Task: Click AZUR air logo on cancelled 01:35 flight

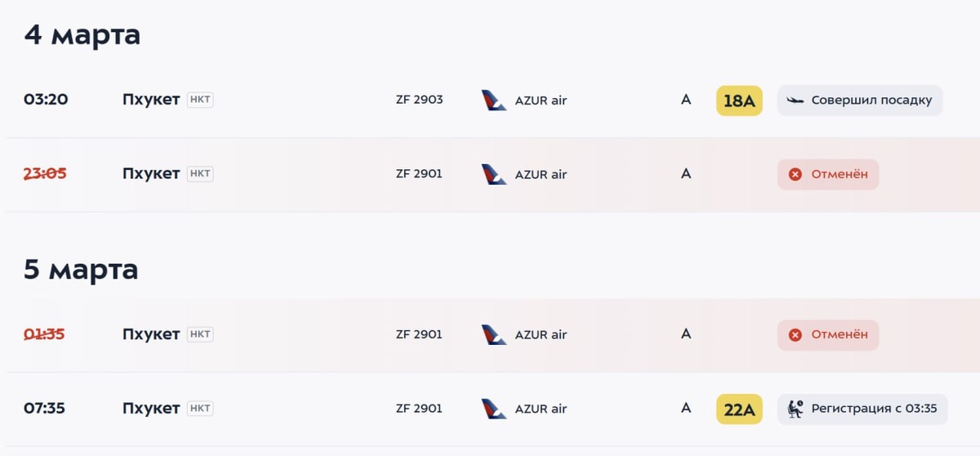Action: (x=494, y=334)
